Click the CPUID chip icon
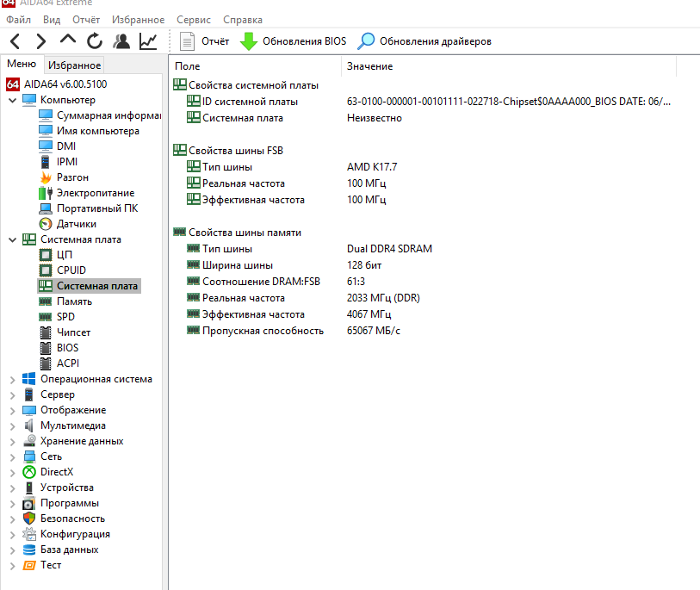Viewport: 700px width, 590px height. pyautogui.click(x=46, y=270)
